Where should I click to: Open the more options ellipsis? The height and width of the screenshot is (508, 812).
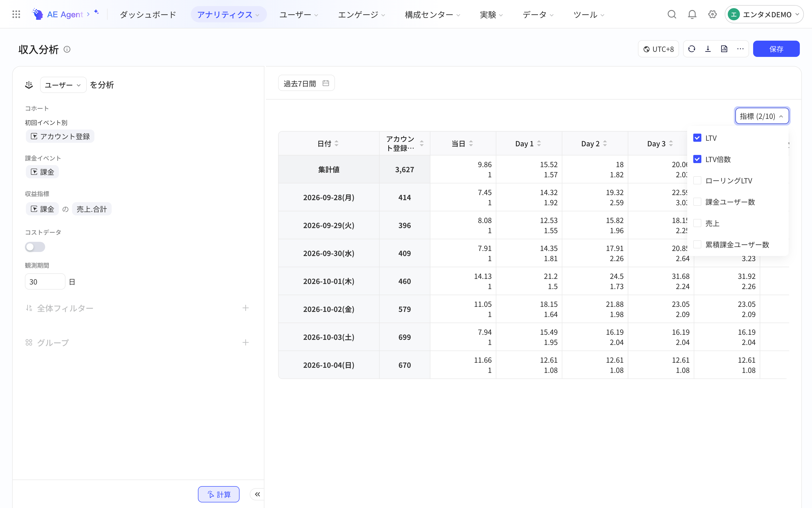pyautogui.click(x=740, y=49)
